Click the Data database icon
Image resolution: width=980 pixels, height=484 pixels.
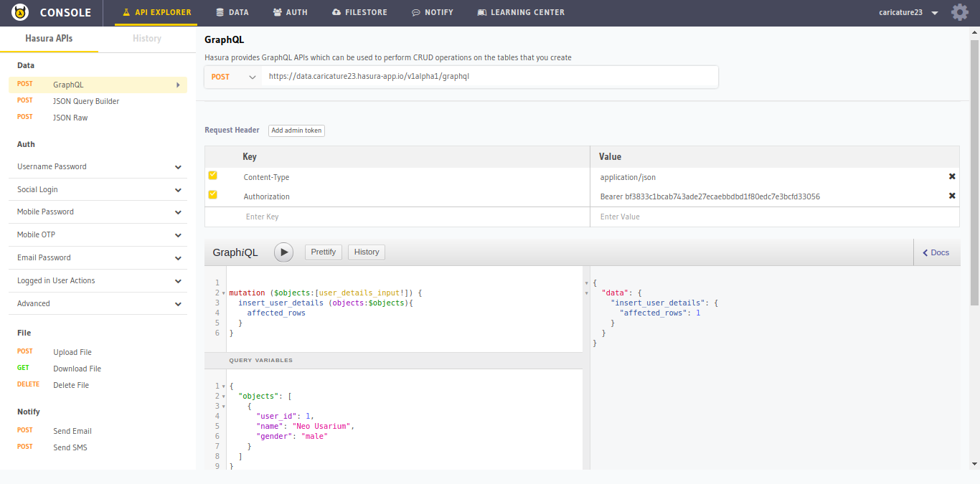click(x=220, y=13)
